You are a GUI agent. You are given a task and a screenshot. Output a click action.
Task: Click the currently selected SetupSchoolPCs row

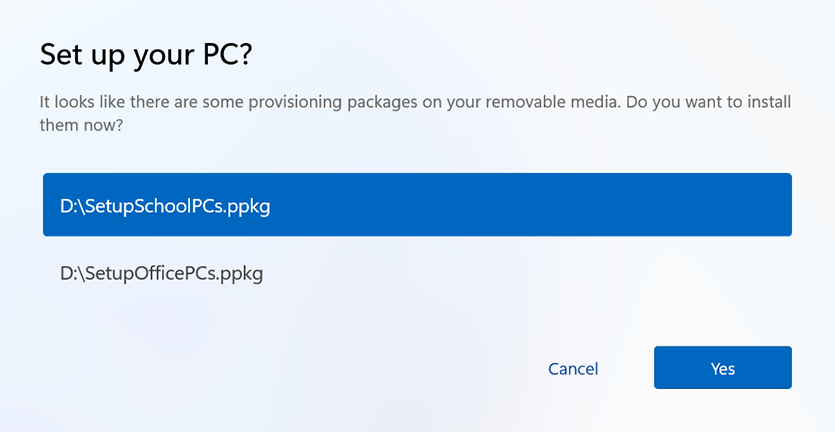[417, 205]
